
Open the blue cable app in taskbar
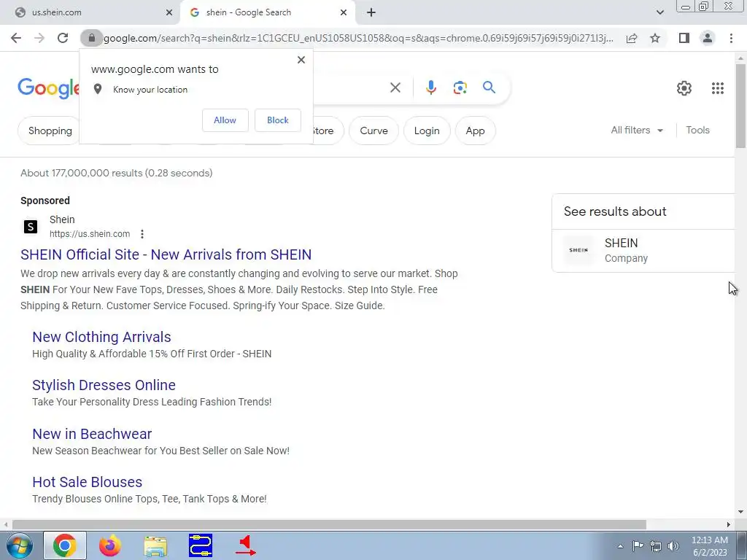click(201, 545)
